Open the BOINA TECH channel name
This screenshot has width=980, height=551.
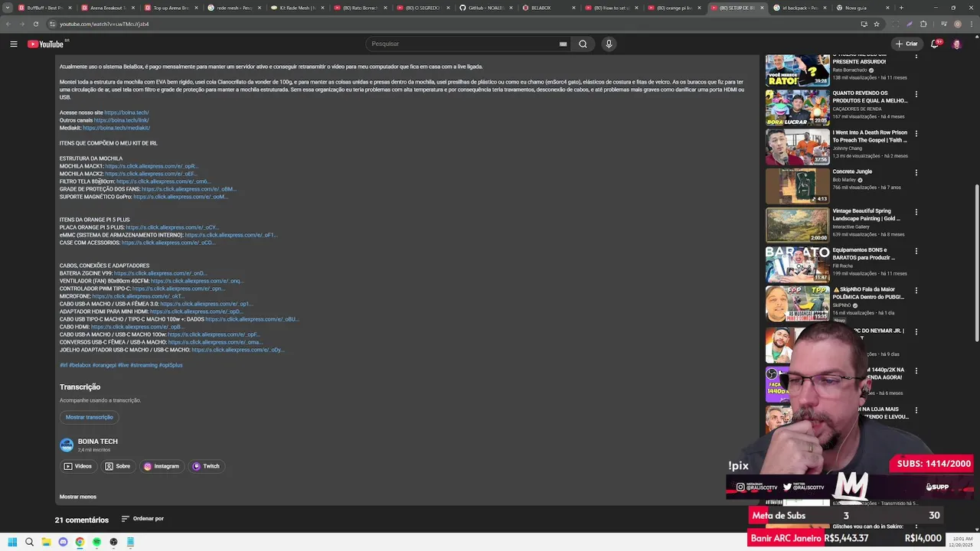[x=97, y=442]
